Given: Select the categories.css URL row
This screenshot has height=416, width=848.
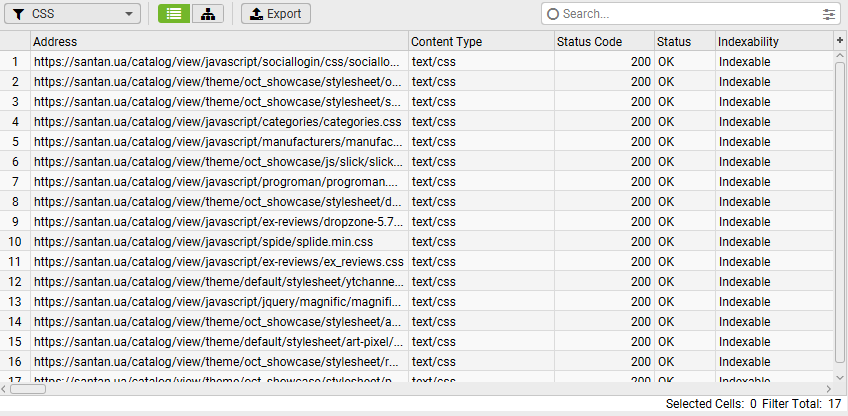Looking at the screenshot, I should click(x=217, y=121).
